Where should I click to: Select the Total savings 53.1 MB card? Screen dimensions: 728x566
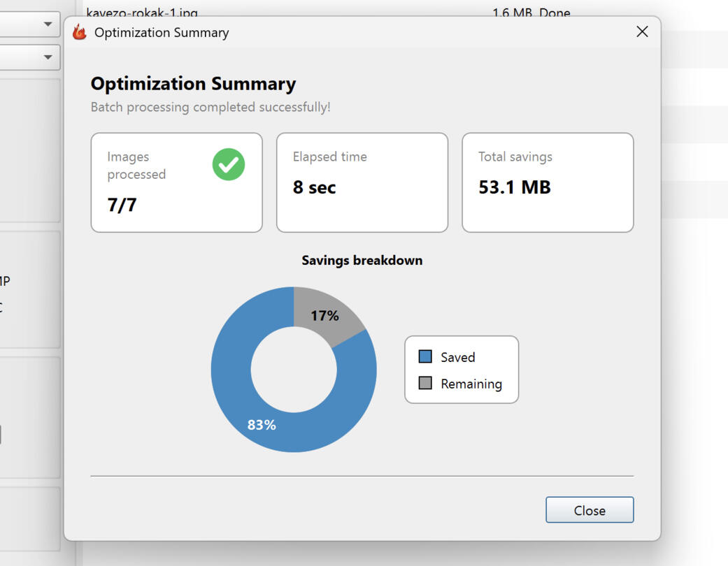548,182
